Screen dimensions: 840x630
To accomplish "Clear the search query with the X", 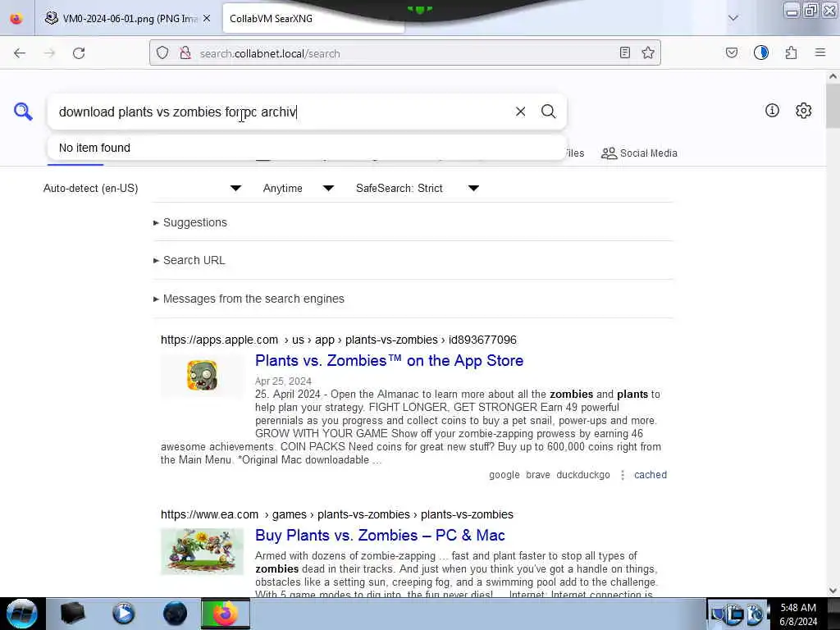I will (520, 112).
